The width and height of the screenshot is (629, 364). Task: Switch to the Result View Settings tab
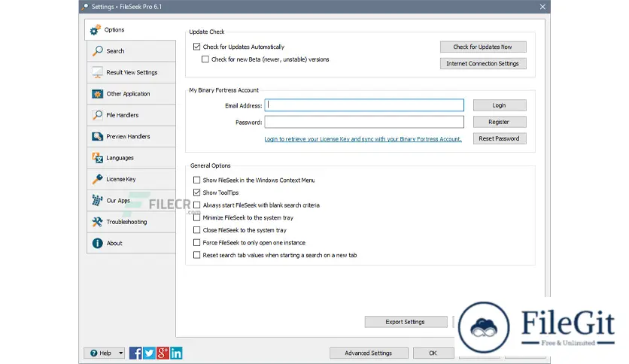click(131, 73)
